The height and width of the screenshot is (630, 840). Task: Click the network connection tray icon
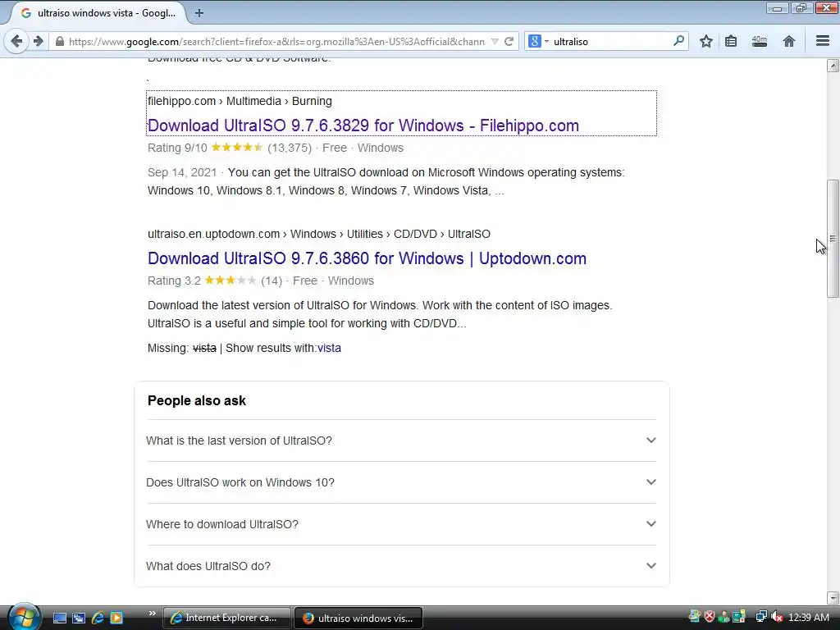point(760,617)
